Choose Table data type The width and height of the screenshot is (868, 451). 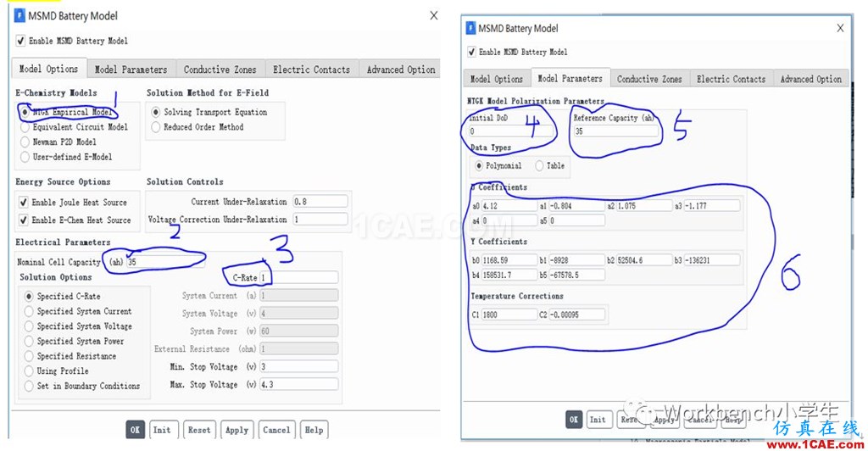click(x=539, y=166)
